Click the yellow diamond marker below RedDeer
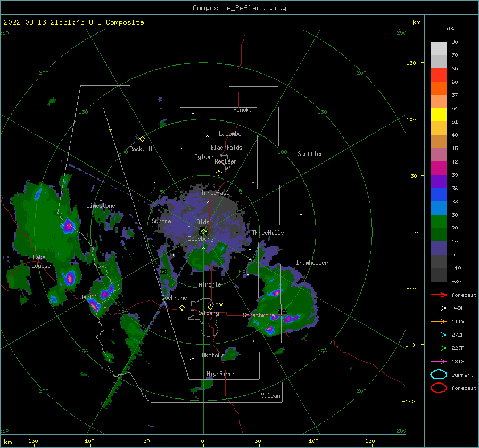 tap(219, 173)
